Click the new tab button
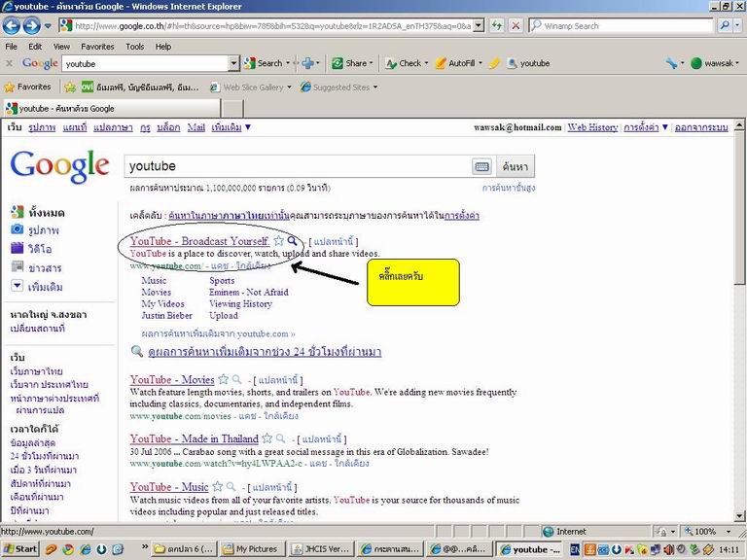 [x=233, y=109]
